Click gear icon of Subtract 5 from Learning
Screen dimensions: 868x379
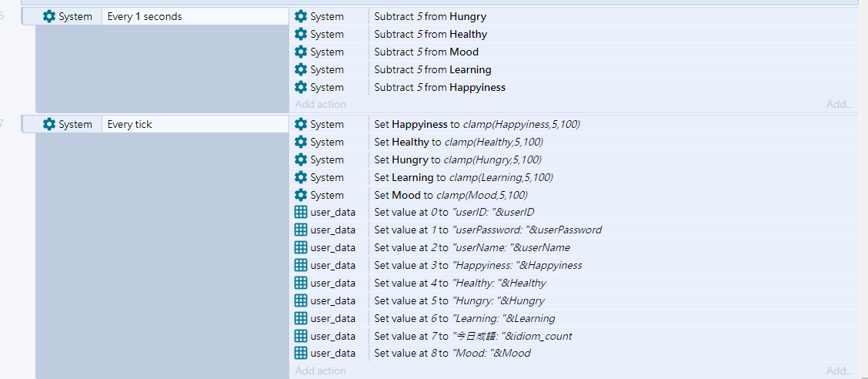pyautogui.click(x=301, y=70)
